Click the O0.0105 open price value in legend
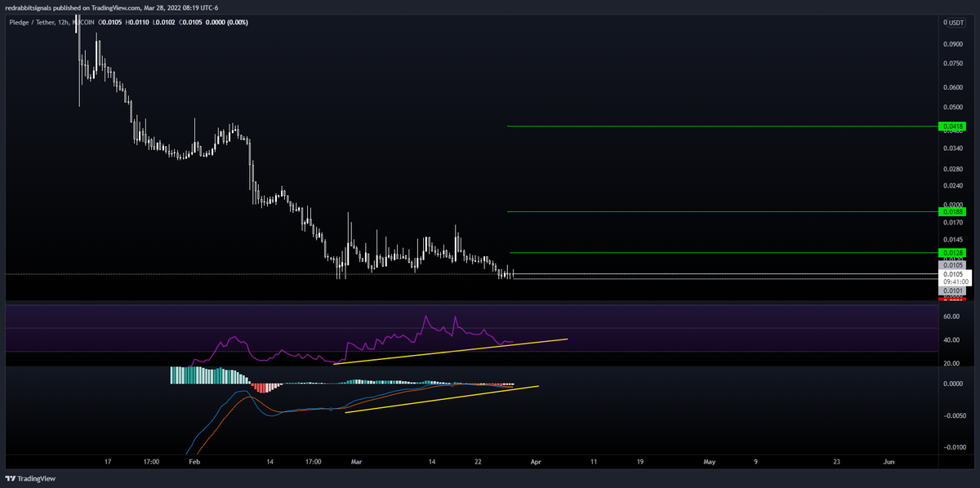 coord(111,22)
